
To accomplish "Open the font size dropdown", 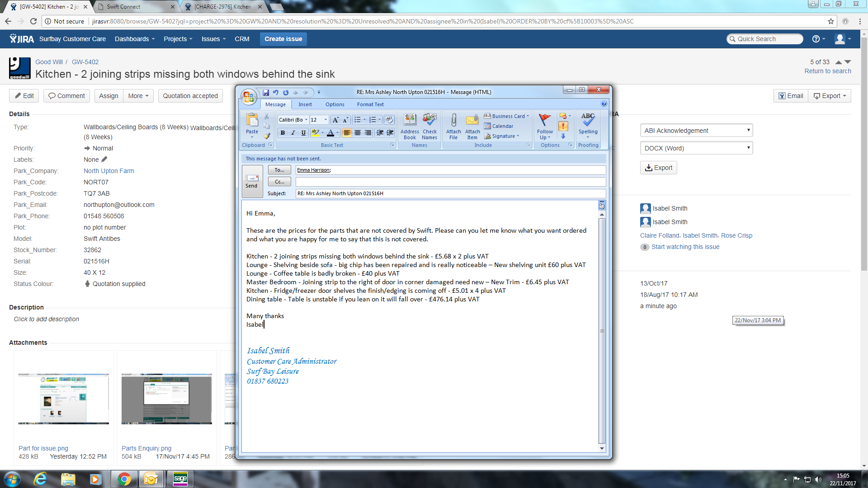I will (325, 120).
